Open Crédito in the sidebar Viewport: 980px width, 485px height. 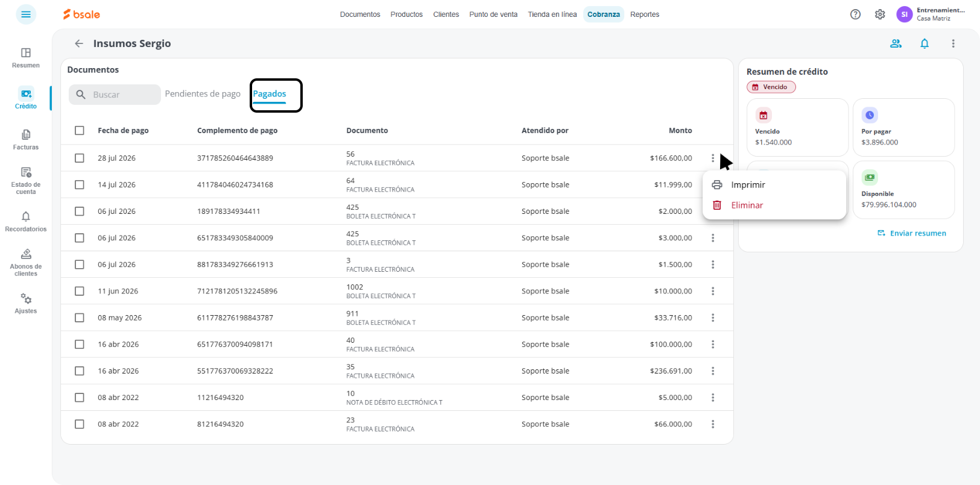[x=26, y=98]
